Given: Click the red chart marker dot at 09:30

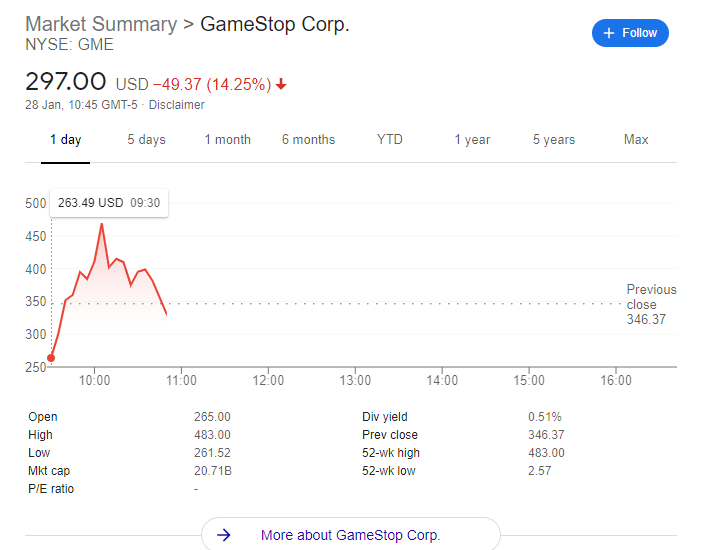Looking at the screenshot, I should coord(51,358).
